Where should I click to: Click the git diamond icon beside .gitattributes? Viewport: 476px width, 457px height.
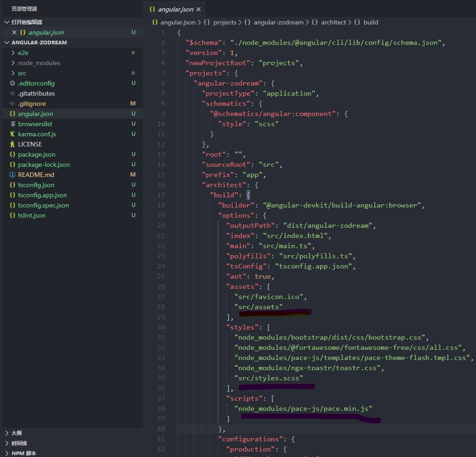[12, 93]
